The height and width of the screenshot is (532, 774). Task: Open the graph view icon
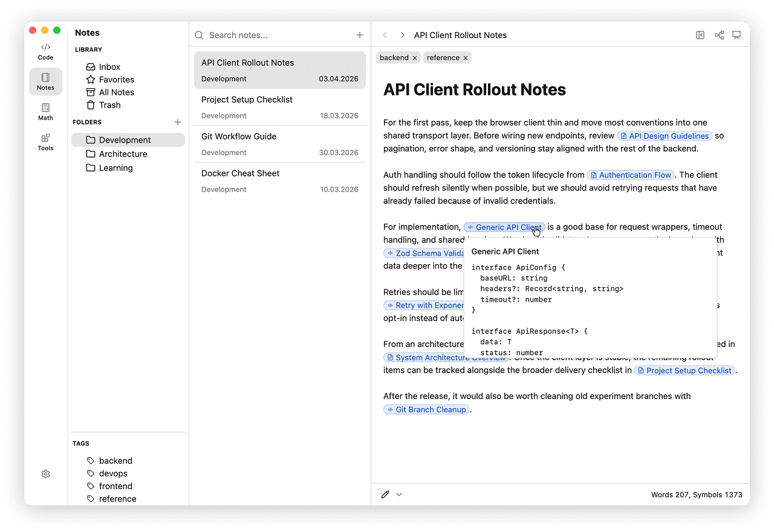[x=719, y=35]
